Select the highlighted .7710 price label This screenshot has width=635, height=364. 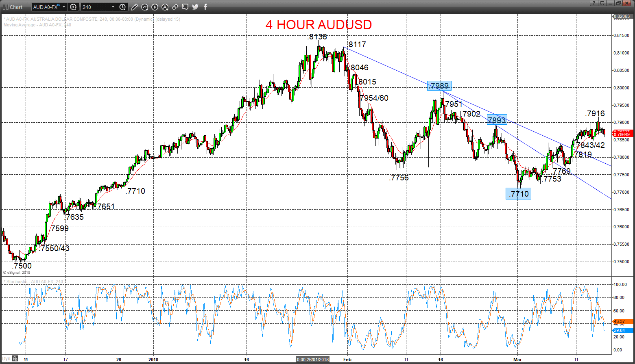coord(518,194)
